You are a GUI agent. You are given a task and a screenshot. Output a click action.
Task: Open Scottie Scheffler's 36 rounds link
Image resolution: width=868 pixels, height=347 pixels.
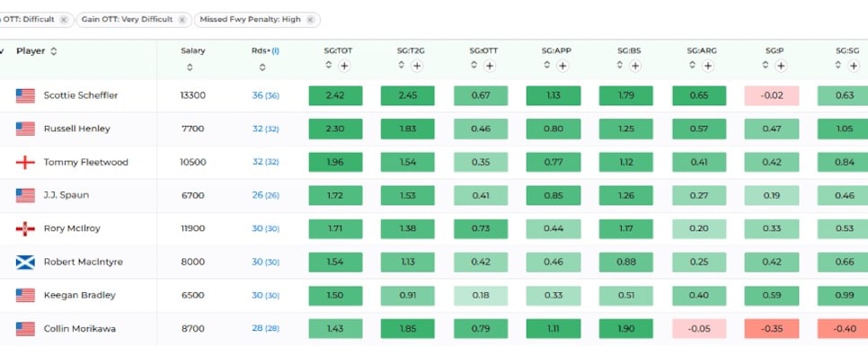265,95
